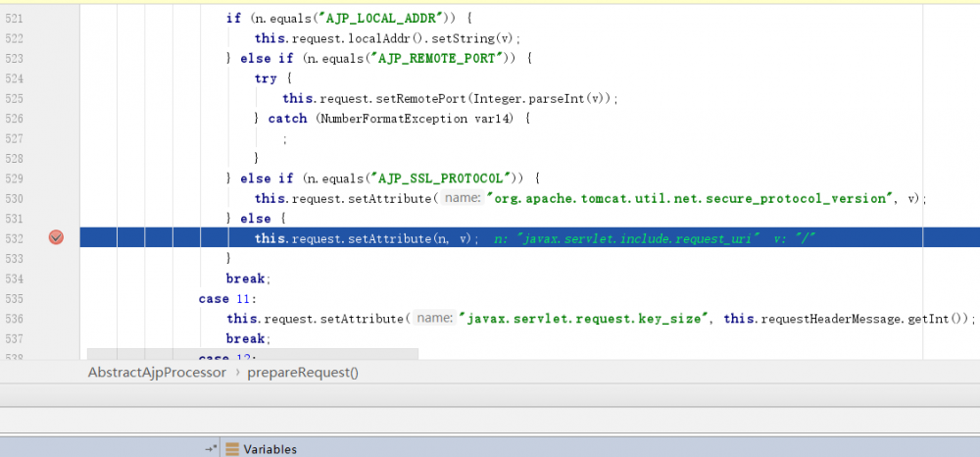Click the name: parameter hint on line 536
This screenshot has height=457, width=980.
pyautogui.click(x=434, y=319)
